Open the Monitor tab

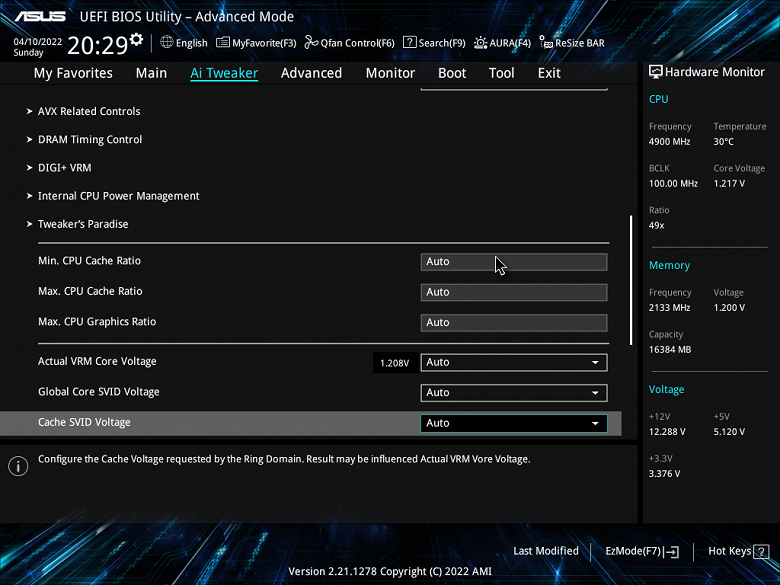coord(390,73)
